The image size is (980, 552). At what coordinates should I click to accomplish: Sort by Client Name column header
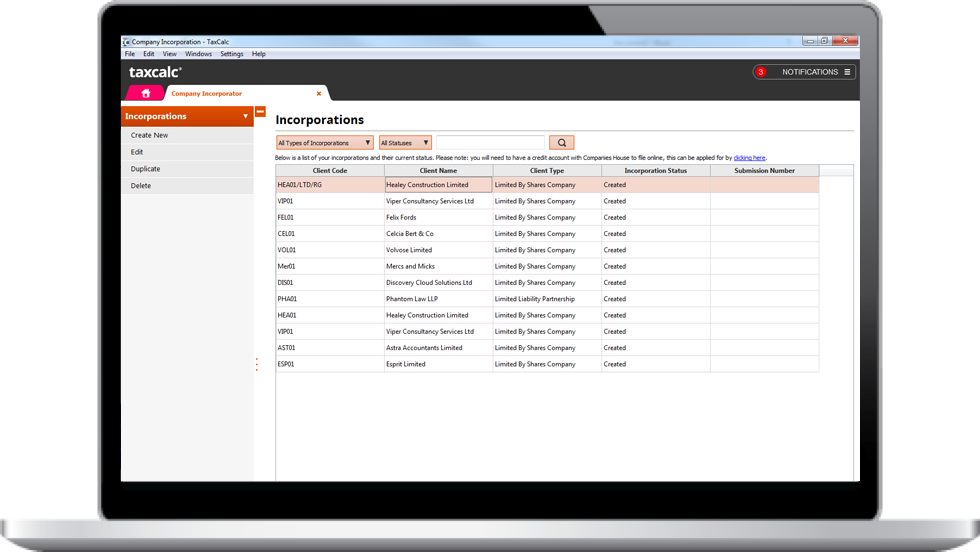point(438,171)
